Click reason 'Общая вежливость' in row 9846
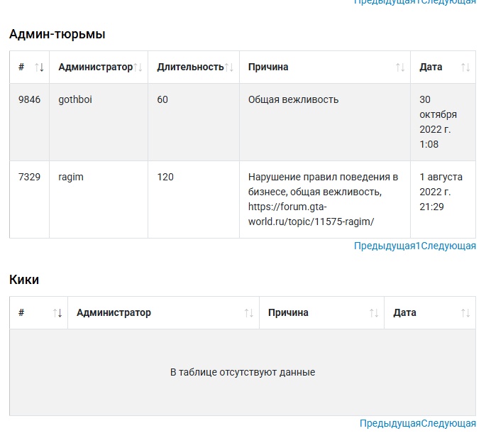Screen dimensions: 486x448 293,99
